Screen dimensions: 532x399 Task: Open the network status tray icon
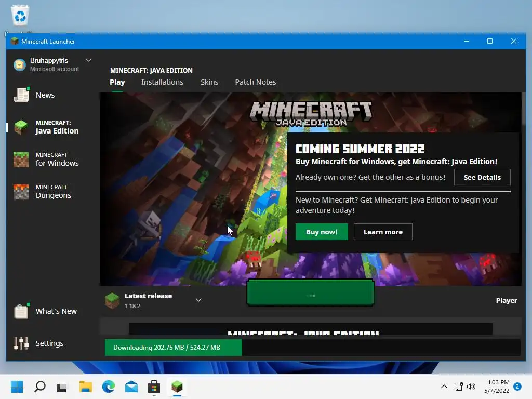pyautogui.click(x=459, y=387)
